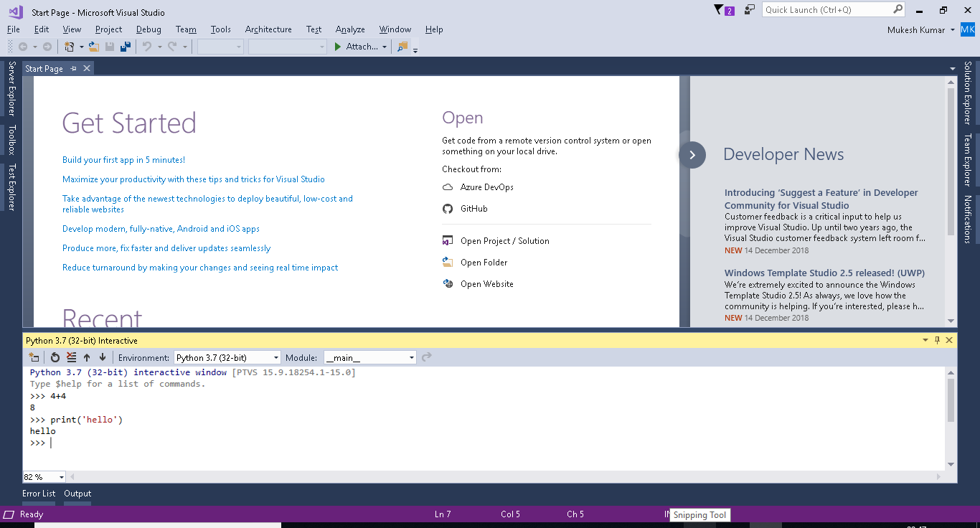Open the Python Interactive window position menu arrow
This screenshot has width=980, height=528.
pos(925,340)
